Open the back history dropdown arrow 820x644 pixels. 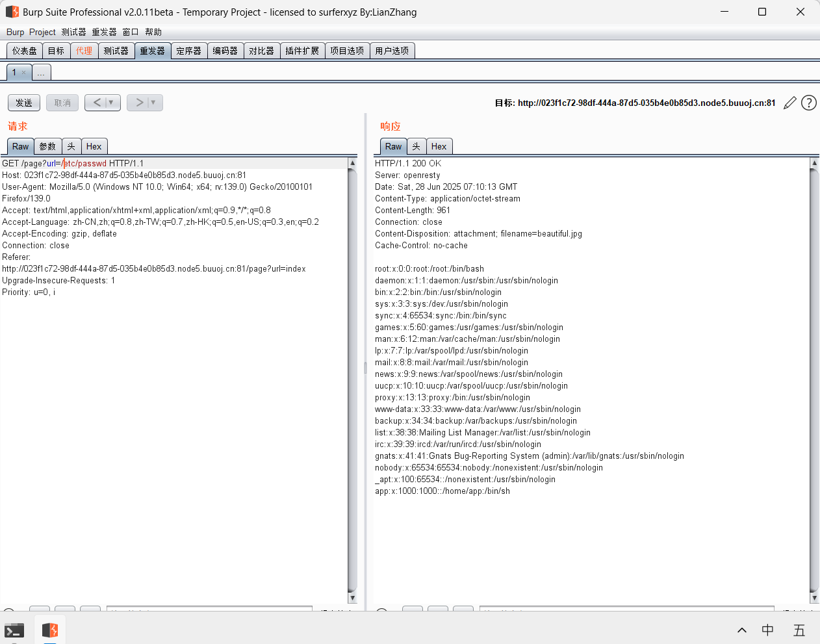112,103
